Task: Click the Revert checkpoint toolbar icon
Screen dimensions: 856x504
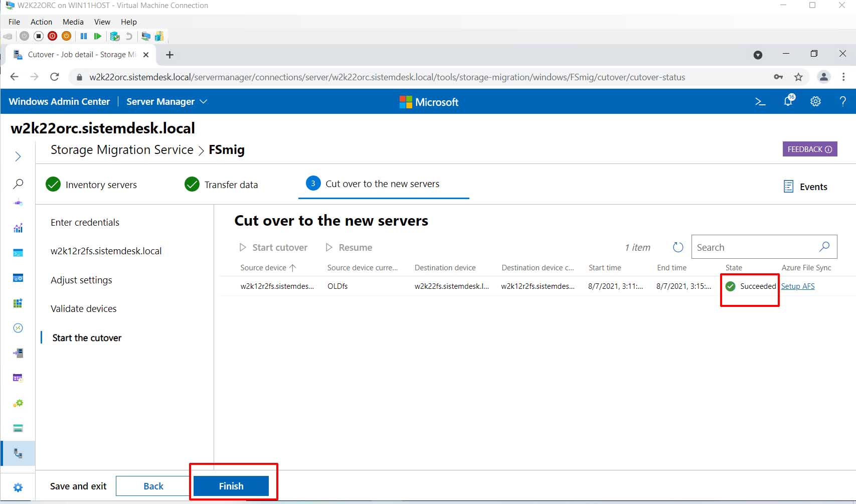Action: pos(129,36)
